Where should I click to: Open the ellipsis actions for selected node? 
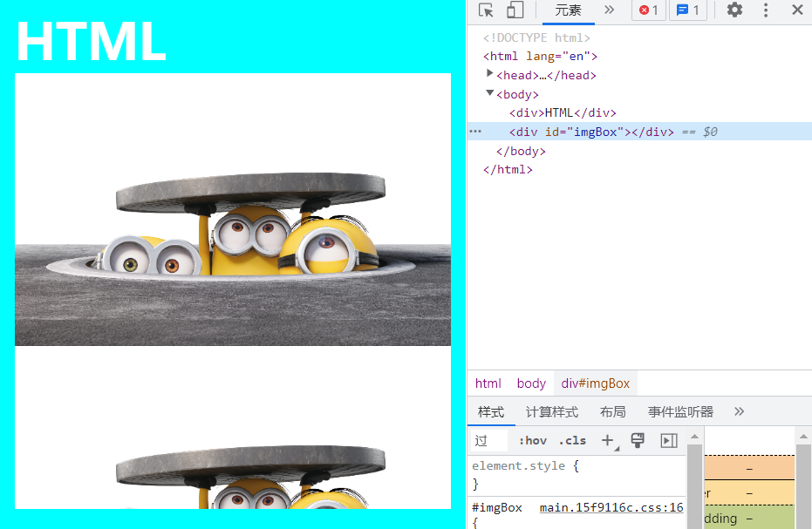point(474,132)
